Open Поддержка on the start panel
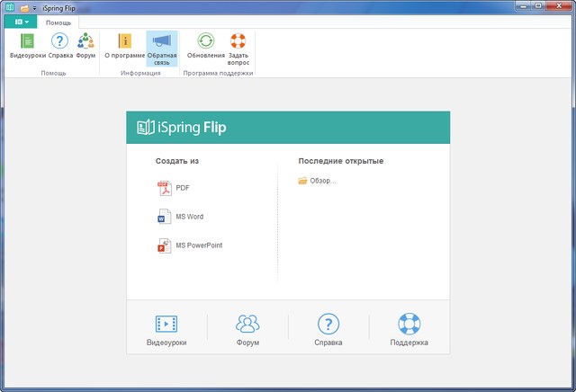Viewport: 576px width, 392px height. 409,330
